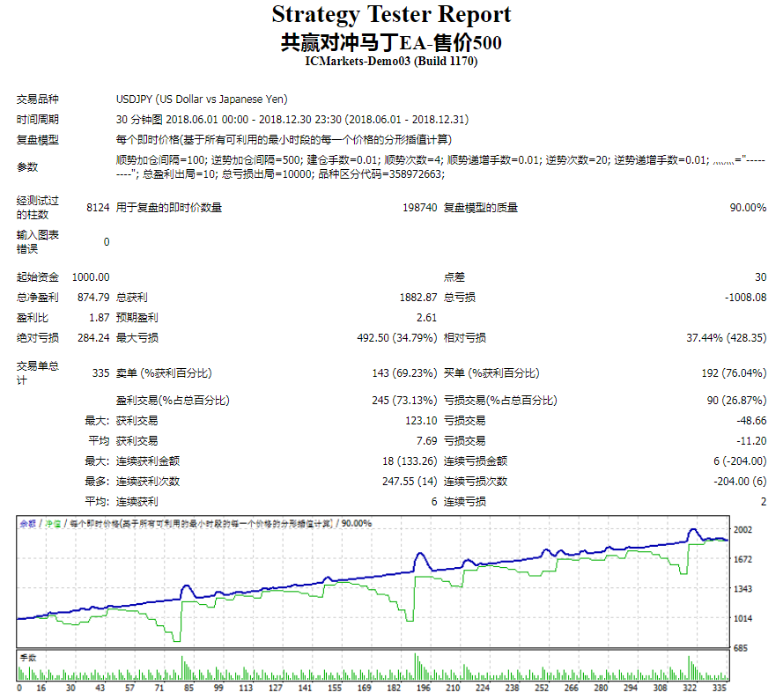This screenshot has width=783, height=700.
Task: Click gross profit value 1882.87
Action: tap(418, 298)
